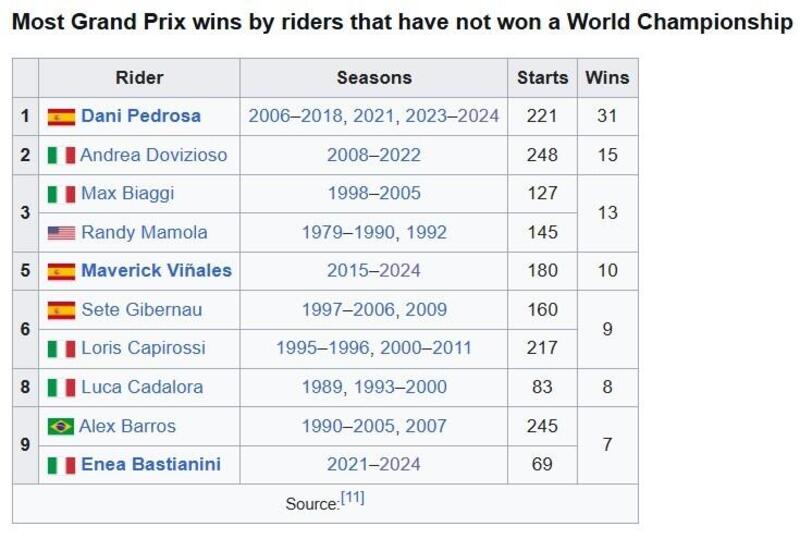This screenshot has width=800, height=551.
Task: Click the Spanish flag beside Sete Gibernau
Action: click(61, 310)
